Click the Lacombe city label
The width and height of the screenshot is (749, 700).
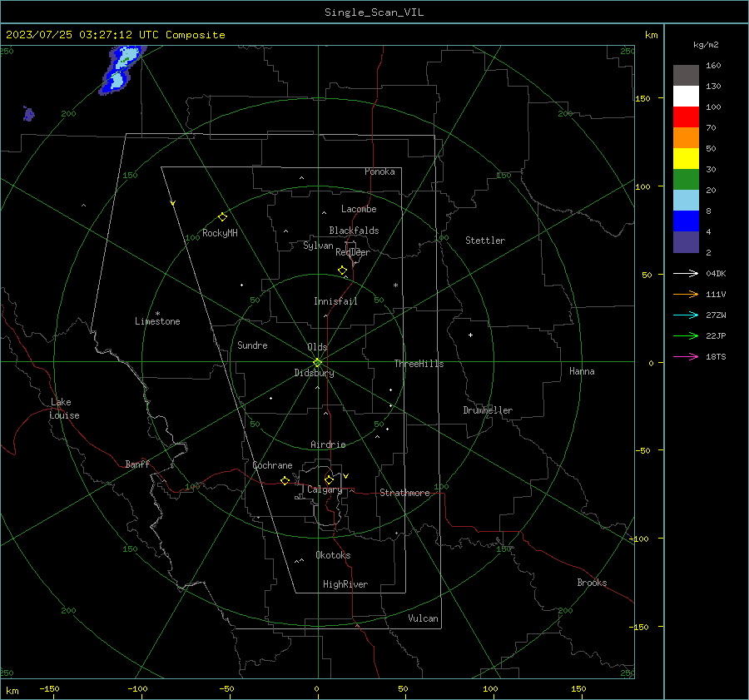359,209
